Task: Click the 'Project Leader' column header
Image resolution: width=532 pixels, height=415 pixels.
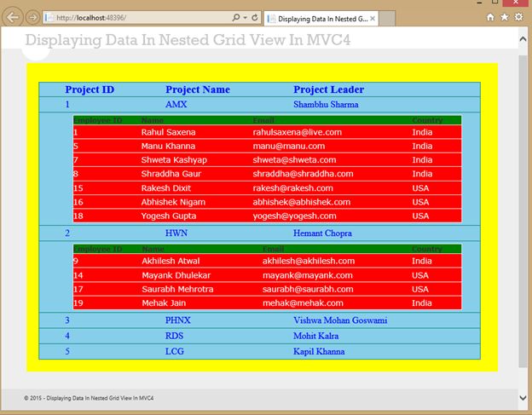Action: pos(329,89)
